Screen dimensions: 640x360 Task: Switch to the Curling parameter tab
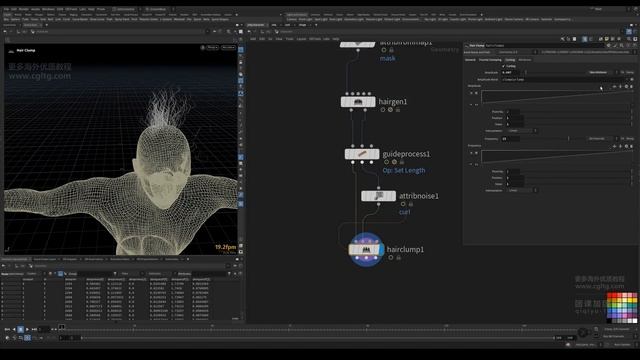click(510, 60)
